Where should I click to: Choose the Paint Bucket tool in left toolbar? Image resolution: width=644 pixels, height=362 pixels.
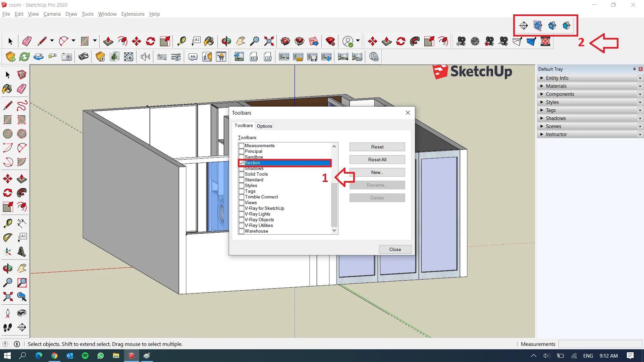click(x=7, y=89)
